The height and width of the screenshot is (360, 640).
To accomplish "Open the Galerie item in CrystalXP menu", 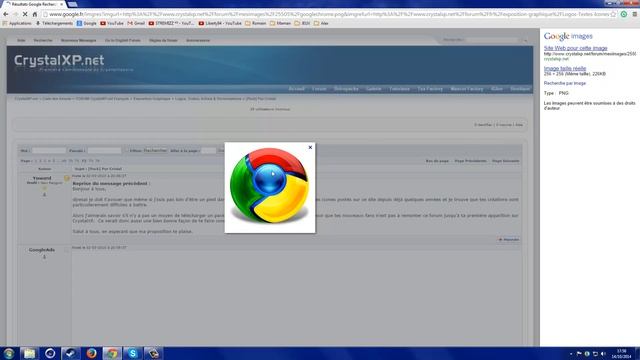I will pyautogui.click(x=373, y=89).
